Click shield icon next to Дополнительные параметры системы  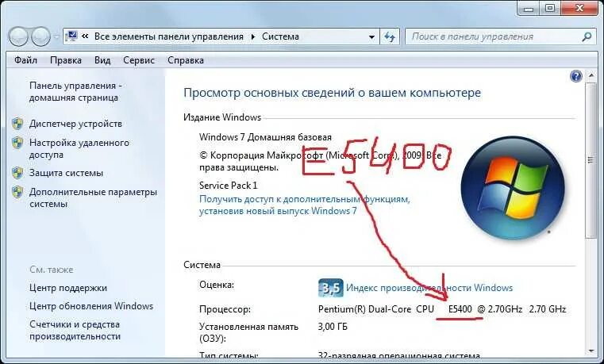click(x=17, y=192)
